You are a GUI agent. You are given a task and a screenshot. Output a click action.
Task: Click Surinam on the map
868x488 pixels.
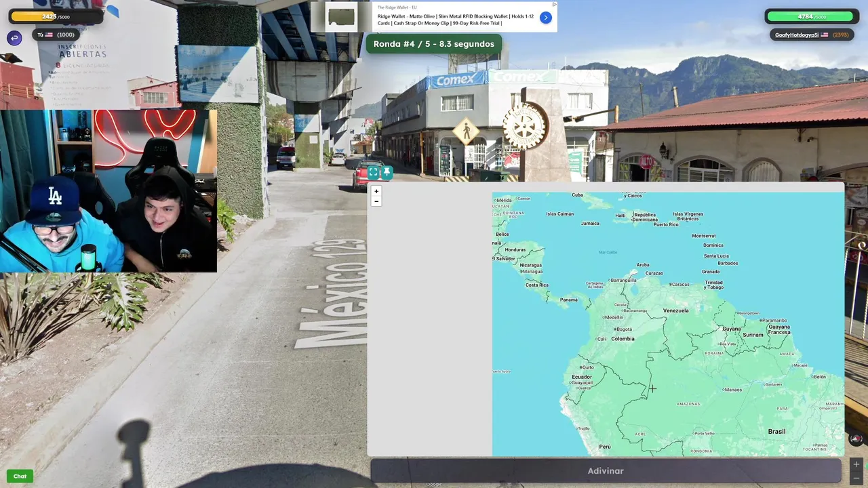[753, 335]
